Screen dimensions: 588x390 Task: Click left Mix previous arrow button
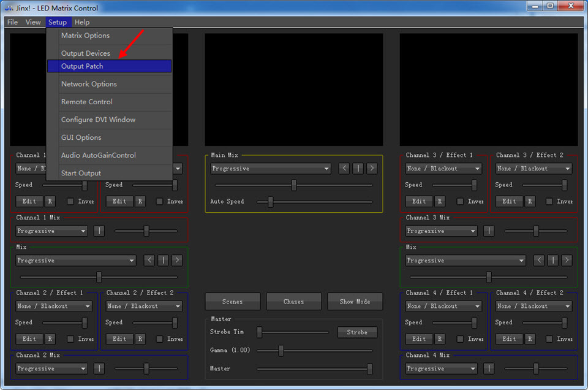pyautogui.click(x=149, y=260)
